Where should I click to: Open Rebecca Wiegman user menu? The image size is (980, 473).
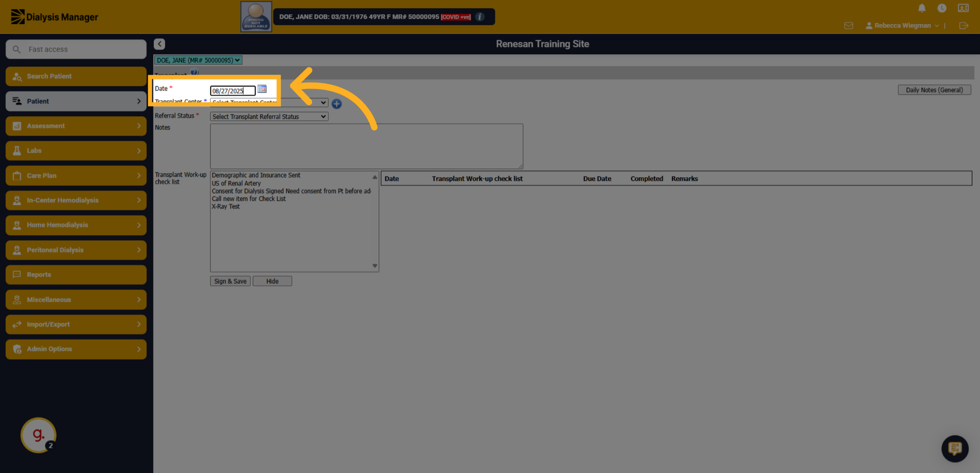(902, 26)
